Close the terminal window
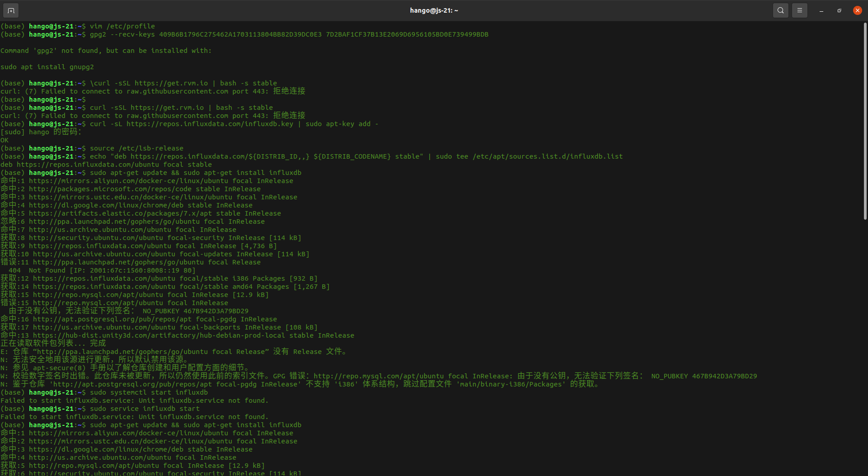 point(857,10)
